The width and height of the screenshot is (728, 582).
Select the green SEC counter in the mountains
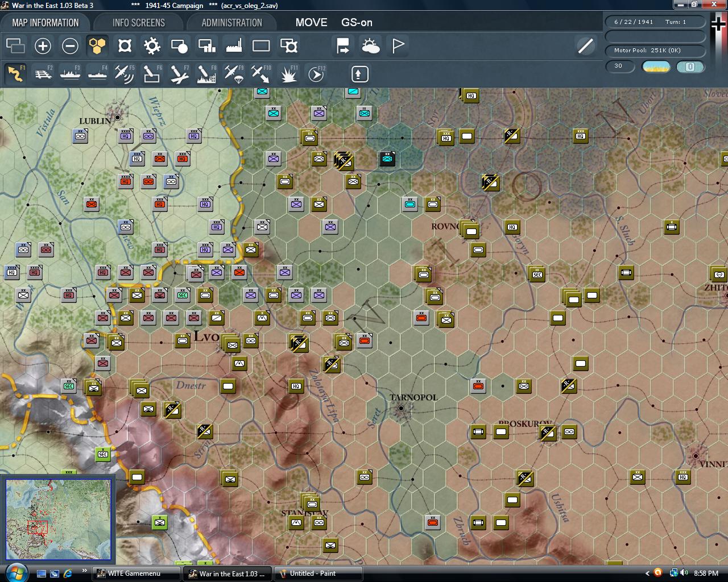(x=103, y=454)
